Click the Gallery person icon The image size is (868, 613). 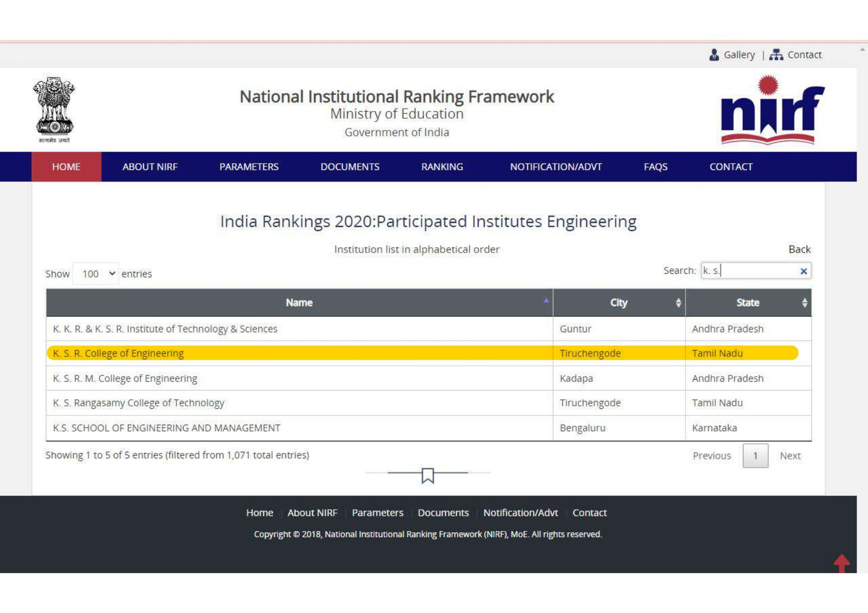[x=714, y=55]
